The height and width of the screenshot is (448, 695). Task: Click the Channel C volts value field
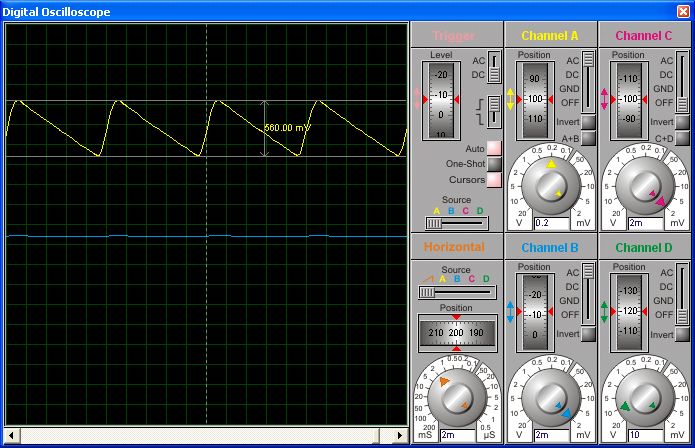(x=645, y=223)
